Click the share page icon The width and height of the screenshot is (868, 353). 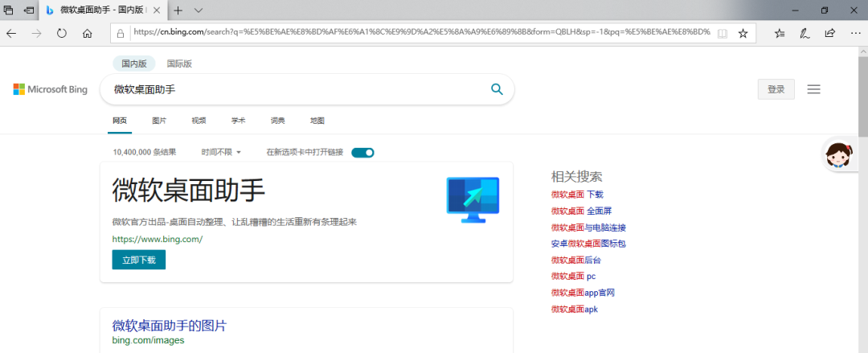point(829,33)
